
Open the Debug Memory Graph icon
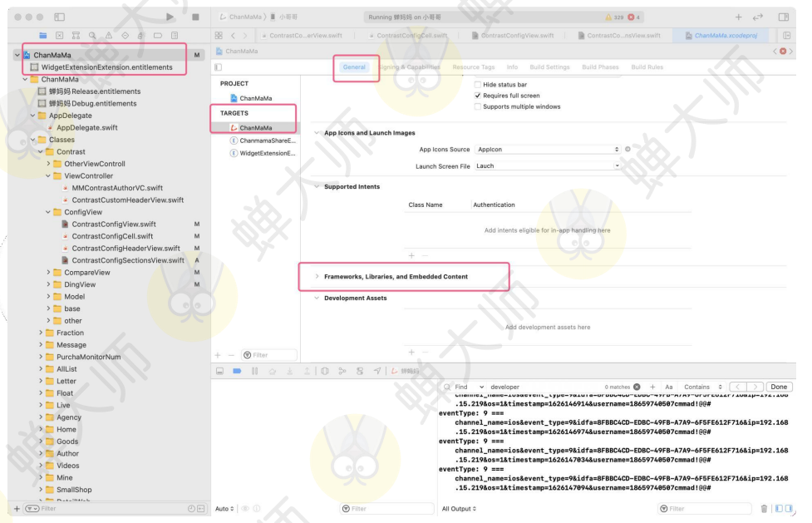(x=342, y=371)
